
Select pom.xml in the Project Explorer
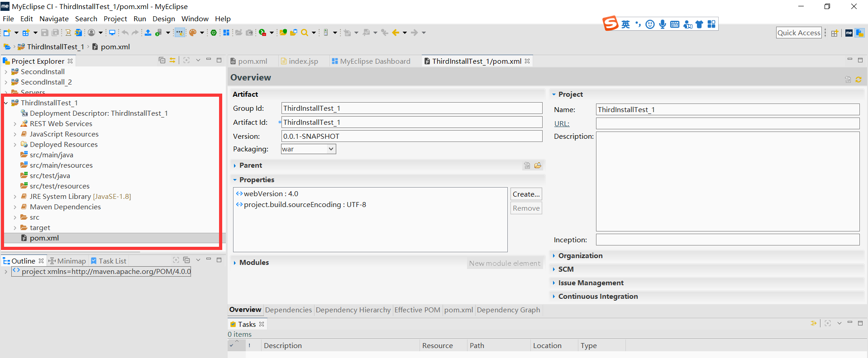point(44,238)
